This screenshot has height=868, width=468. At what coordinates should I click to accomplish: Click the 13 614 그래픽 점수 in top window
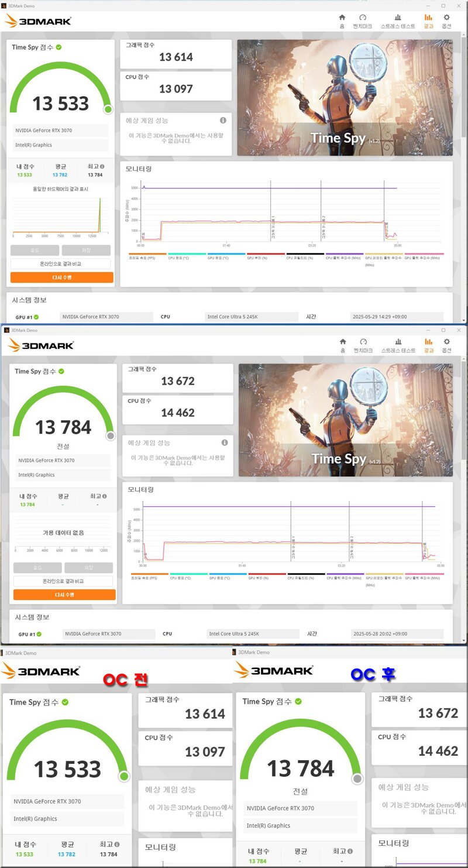(x=176, y=57)
